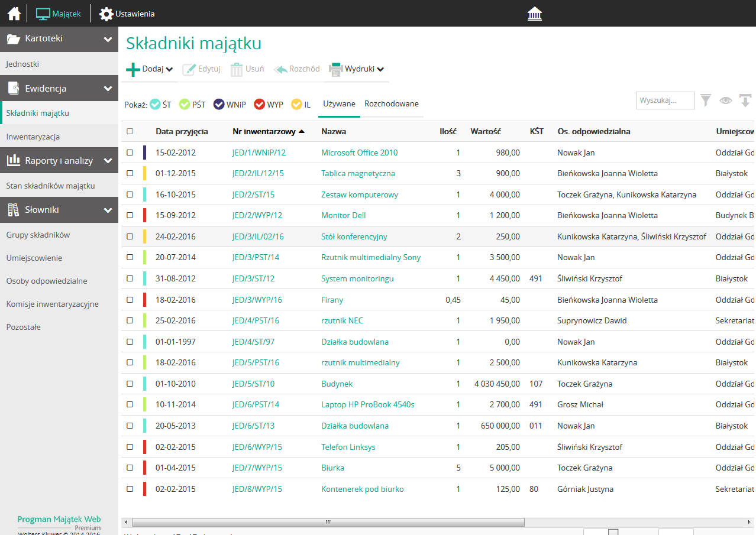Image resolution: width=756 pixels, height=535 pixels.
Task: Toggle the WNiP type filter
Action: pos(218,105)
